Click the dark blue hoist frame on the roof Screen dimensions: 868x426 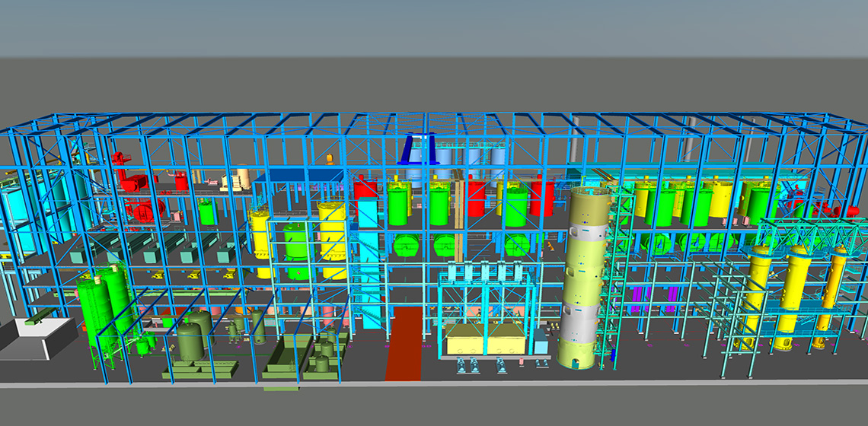[418, 149]
